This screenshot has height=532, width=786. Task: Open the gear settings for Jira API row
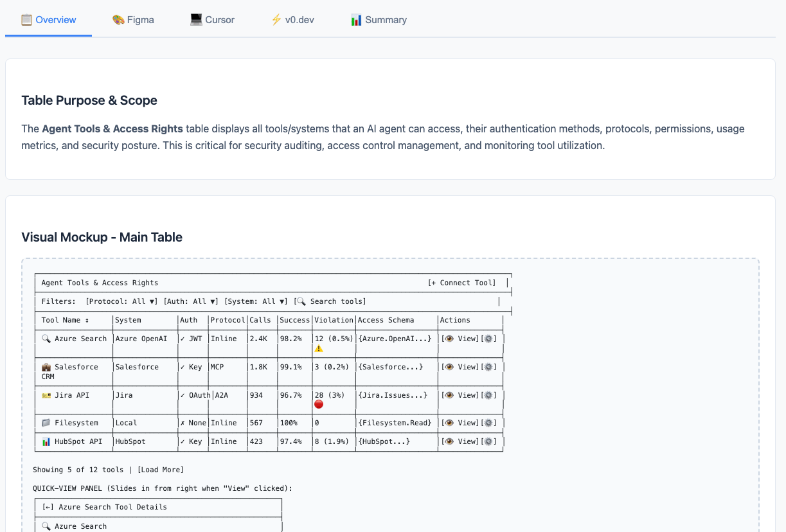pyautogui.click(x=488, y=395)
